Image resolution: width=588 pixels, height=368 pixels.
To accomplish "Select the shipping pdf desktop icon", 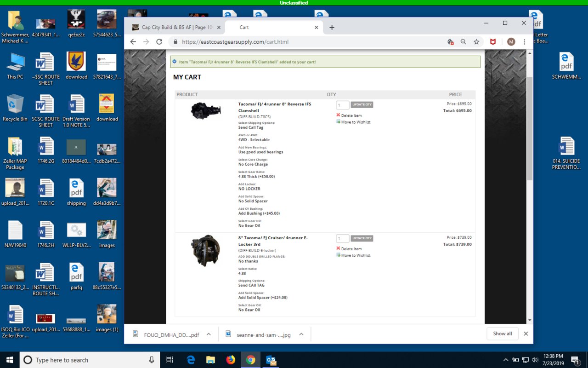I will (x=76, y=192).
